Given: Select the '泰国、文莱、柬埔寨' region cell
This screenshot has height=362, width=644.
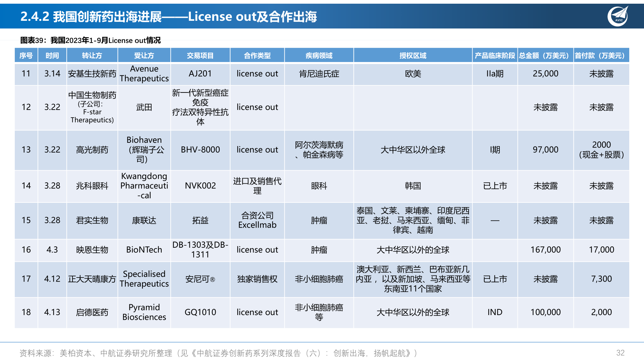Looking at the screenshot, I should (x=413, y=221).
